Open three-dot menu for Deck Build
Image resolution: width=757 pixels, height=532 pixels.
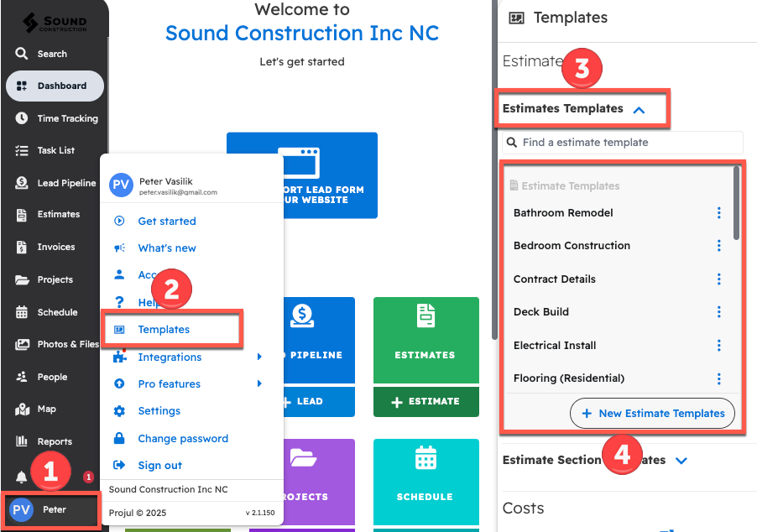(x=718, y=312)
